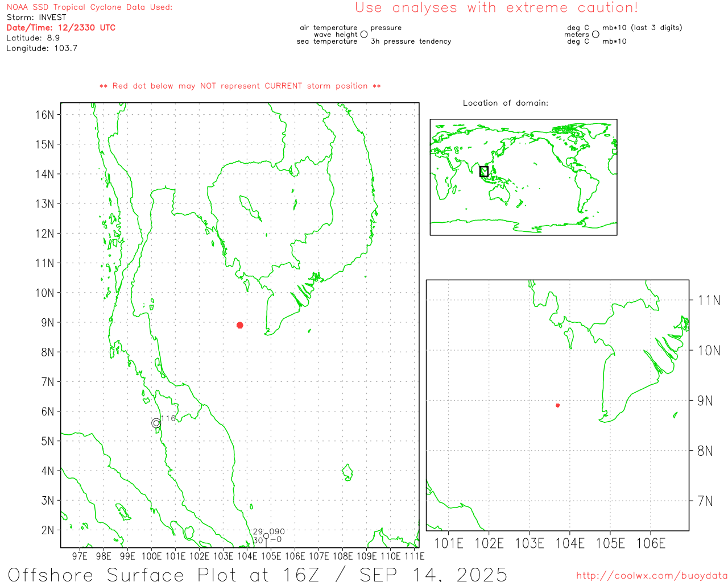Click the 'Storm: INVEST' line
This screenshot has width=728, height=582.
tap(36, 18)
